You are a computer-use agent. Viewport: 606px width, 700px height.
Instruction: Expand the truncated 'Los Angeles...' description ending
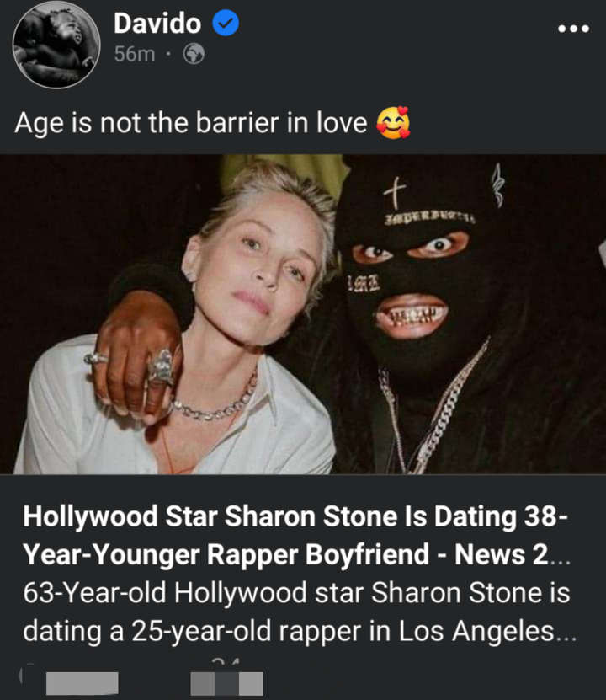(x=487, y=631)
